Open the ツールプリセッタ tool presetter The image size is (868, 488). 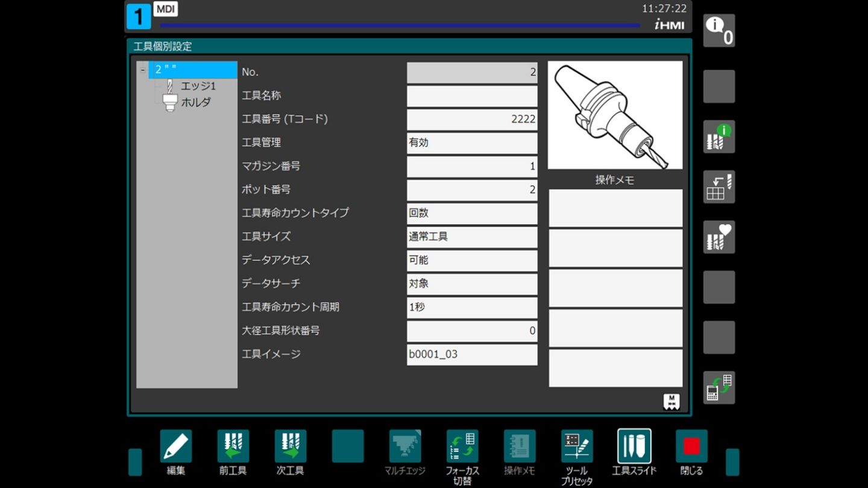tap(576, 446)
